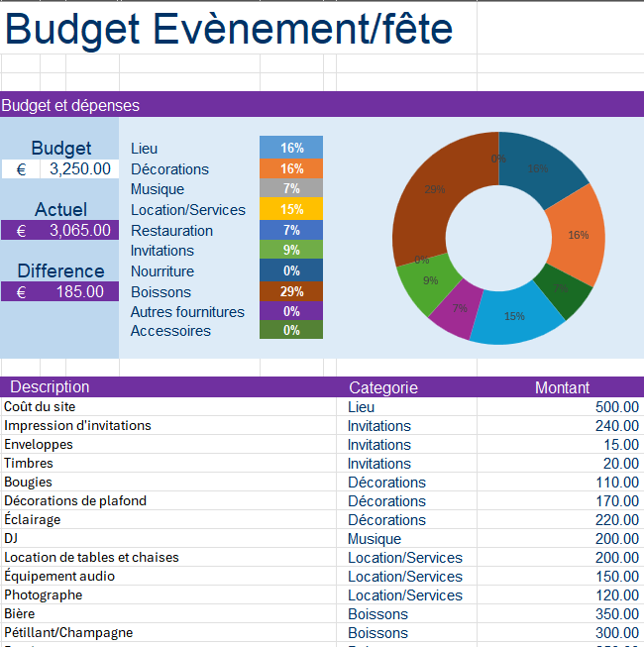The width and height of the screenshot is (644, 647).
Task: Select the 'Photographe' description cell
Action: tap(168, 594)
